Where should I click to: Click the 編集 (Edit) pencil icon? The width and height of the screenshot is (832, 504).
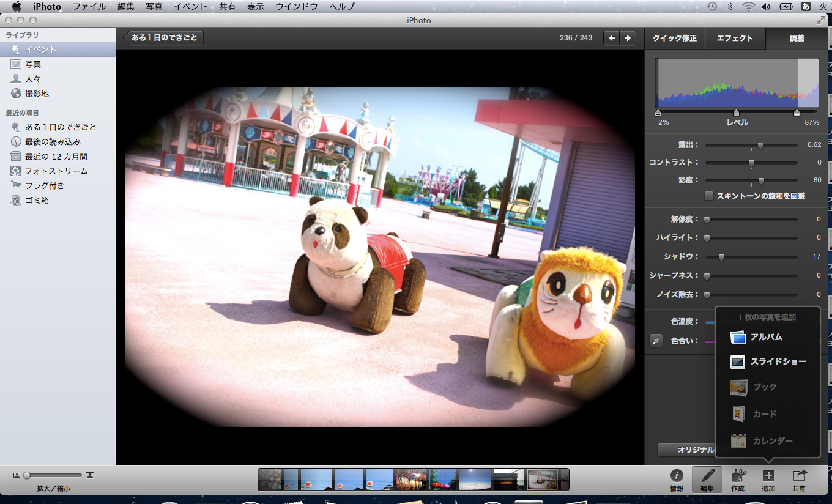pos(707,476)
